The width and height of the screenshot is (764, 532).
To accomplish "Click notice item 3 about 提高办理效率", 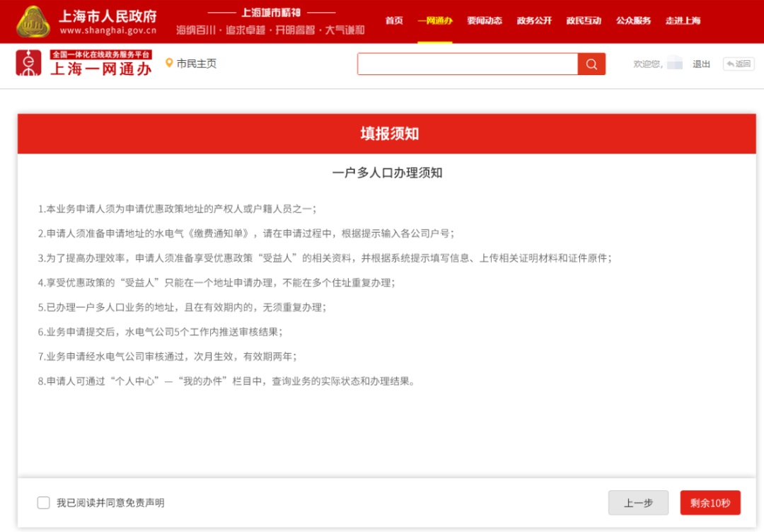I will [325, 258].
